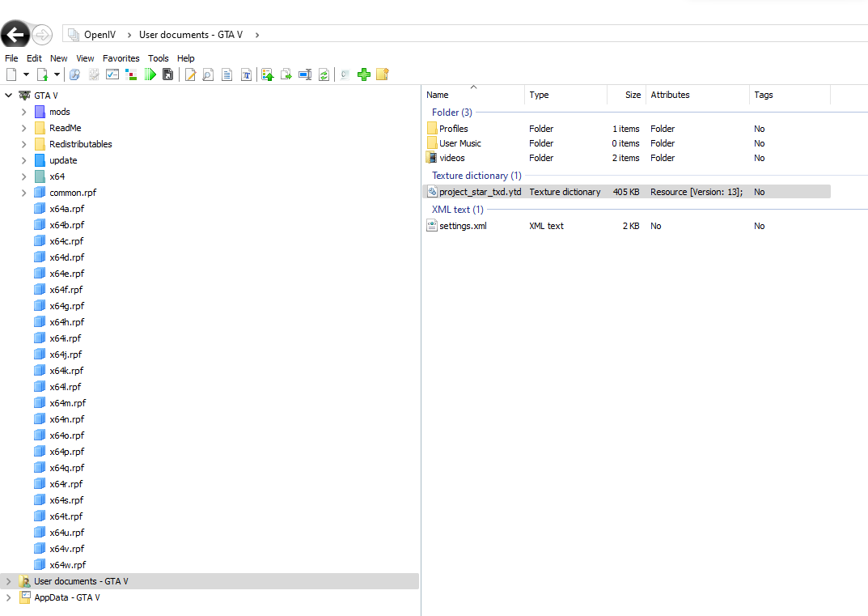This screenshot has width=868, height=616.
Task: Expand the mods folder in tree
Action: 24,112
